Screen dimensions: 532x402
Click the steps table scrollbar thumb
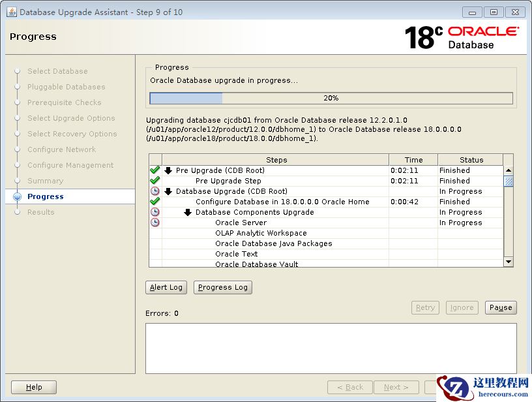pyautogui.click(x=509, y=181)
